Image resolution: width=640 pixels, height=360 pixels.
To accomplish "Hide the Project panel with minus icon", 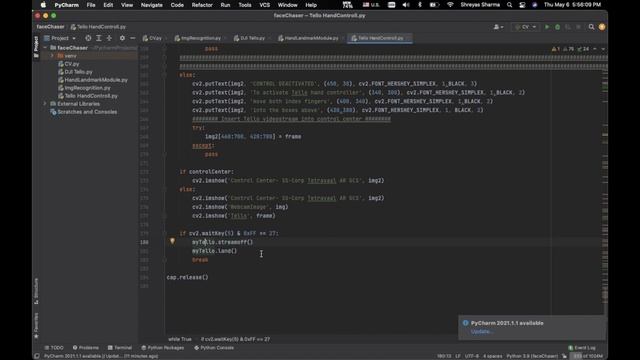I will point(133,38).
